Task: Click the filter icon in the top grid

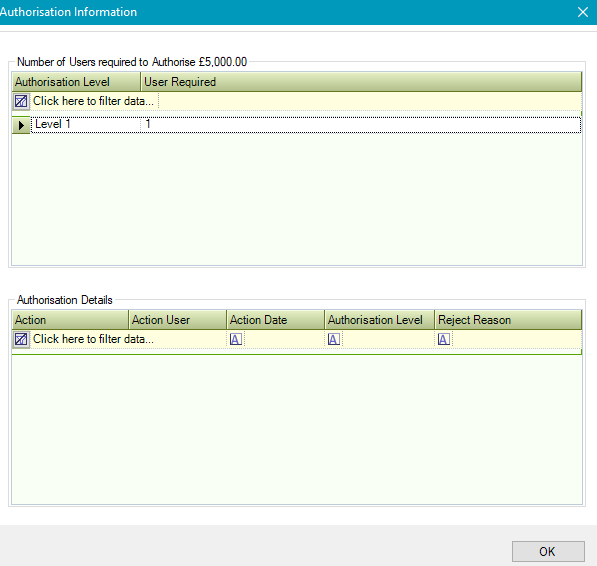Action: [x=21, y=101]
